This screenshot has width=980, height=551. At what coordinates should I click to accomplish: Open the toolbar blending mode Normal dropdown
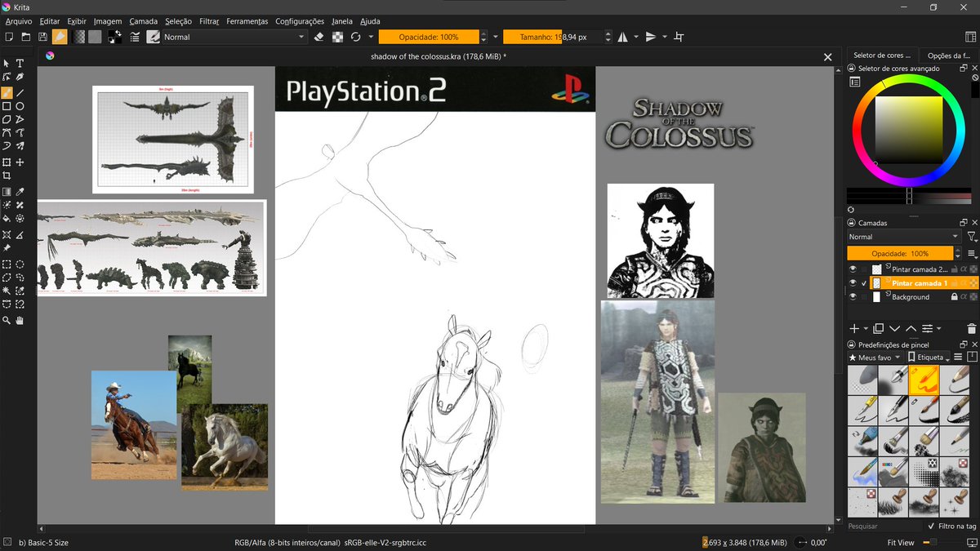(234, 37)
